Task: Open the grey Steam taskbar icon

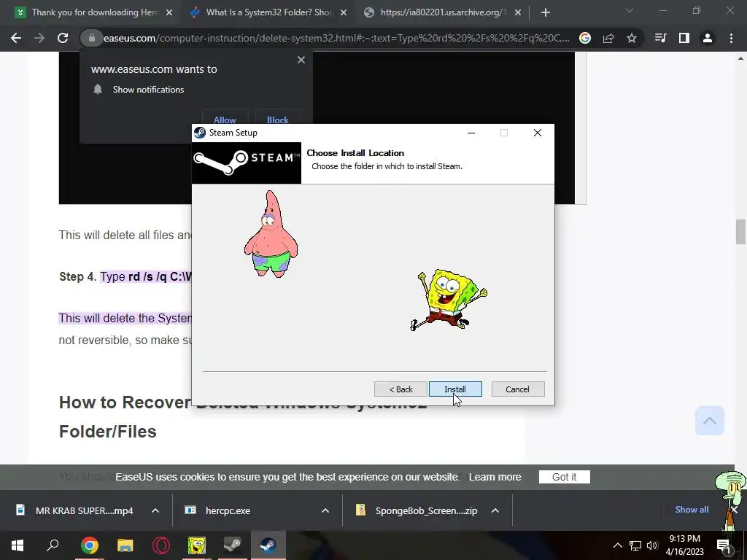Action: 233,545
